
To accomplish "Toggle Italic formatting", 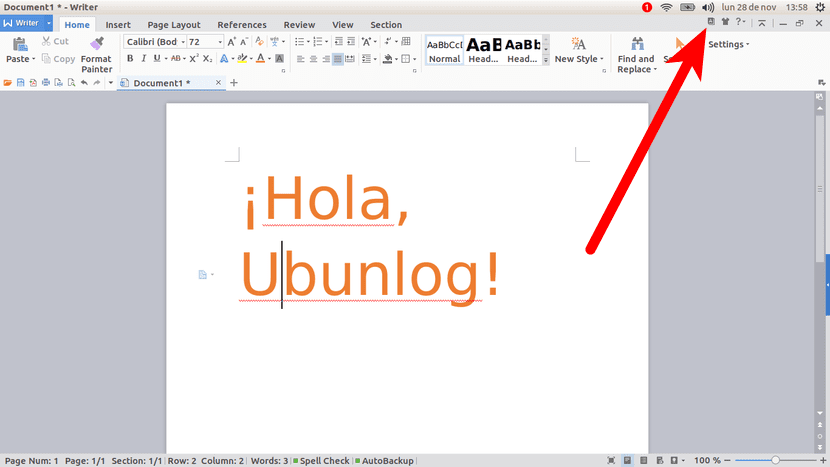I will point(143,59).
